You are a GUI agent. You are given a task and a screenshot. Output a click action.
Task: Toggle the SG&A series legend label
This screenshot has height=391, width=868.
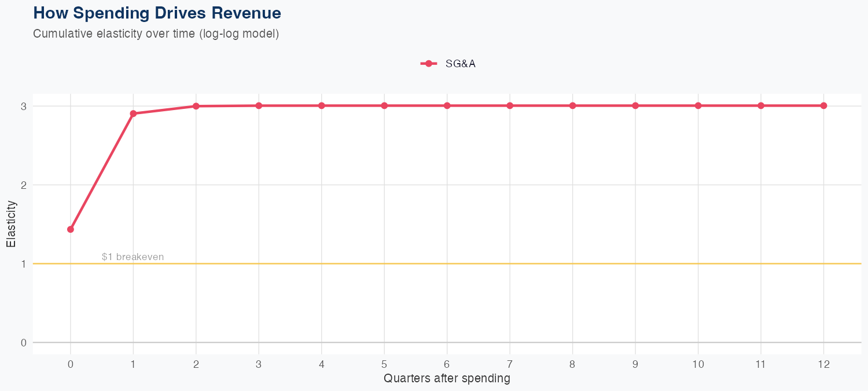[x=460, y=64]
